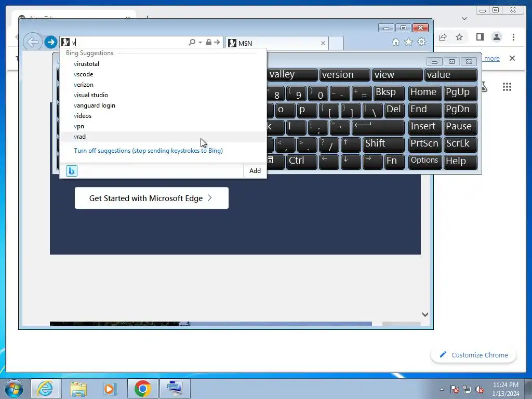Toggle the Shift key on on-screen keyboard
The width and height of the screenshot is (532, 399).
pyautogui.click(x=383, y=144)
